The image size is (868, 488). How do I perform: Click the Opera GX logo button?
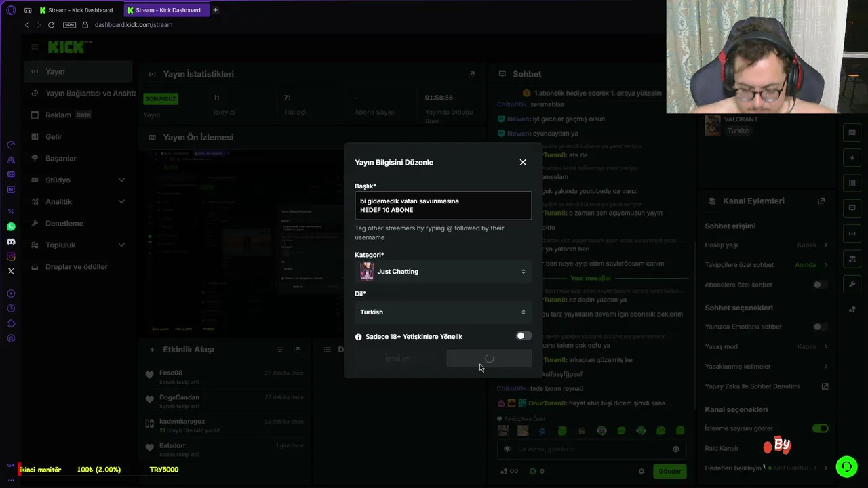(10, 10)
